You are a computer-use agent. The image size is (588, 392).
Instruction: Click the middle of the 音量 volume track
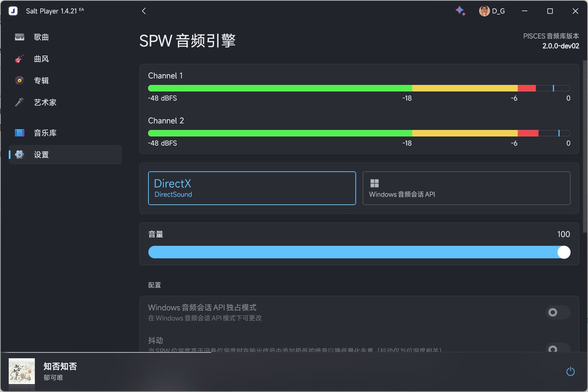click(x=359, y=252)
